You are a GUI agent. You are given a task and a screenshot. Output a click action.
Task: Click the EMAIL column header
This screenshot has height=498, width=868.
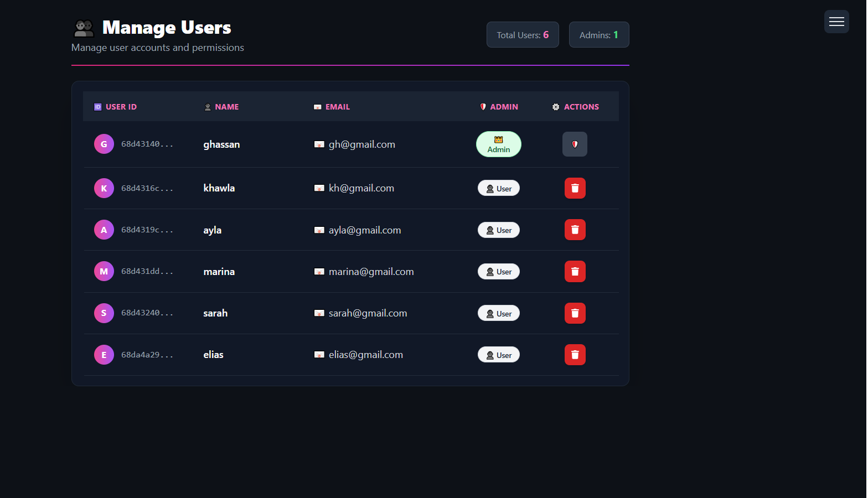click(332, 107)
